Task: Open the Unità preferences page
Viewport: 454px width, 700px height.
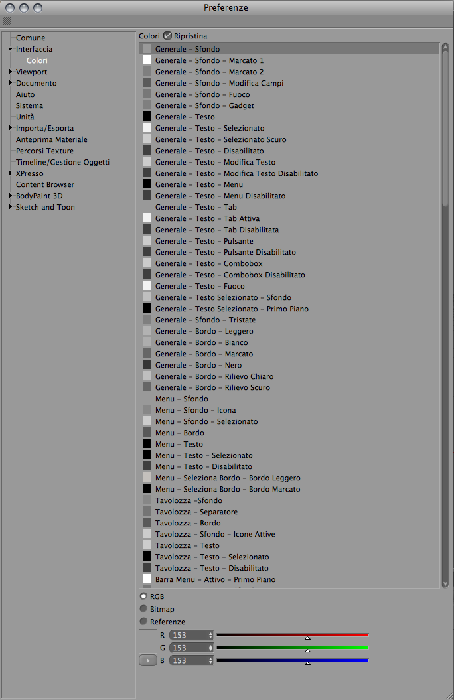Action: pyautogui.click(x=25, y=117)
